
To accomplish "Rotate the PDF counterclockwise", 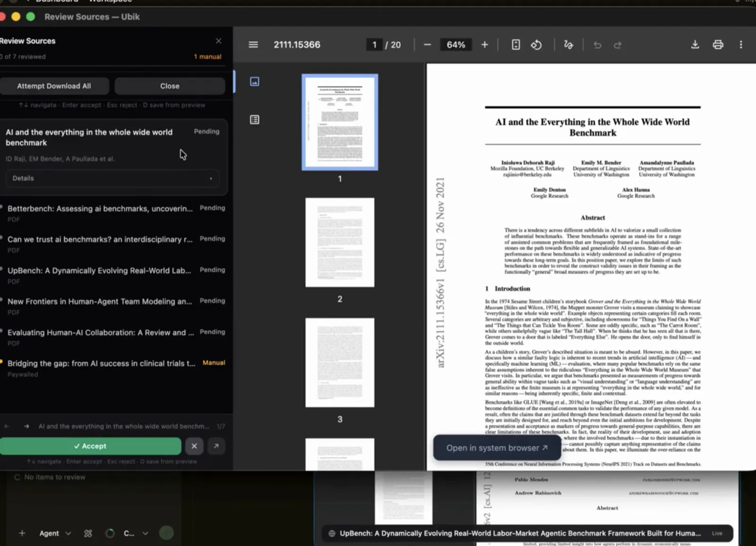I will pos(536,44).
